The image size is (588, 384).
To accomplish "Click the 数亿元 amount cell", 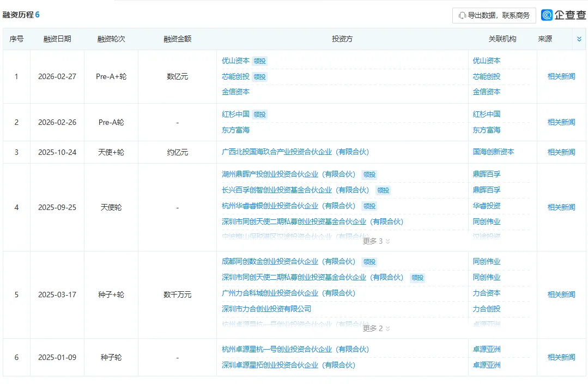I will [x=177, y=76].
